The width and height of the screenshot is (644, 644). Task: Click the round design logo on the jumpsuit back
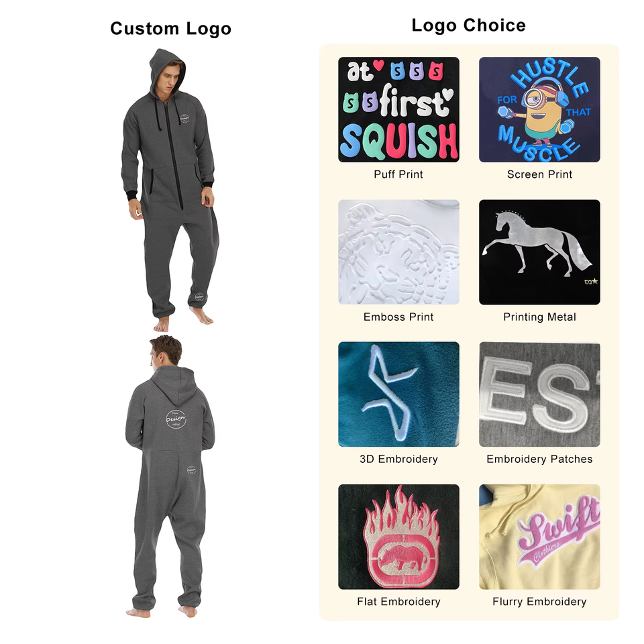coord(176,419)
